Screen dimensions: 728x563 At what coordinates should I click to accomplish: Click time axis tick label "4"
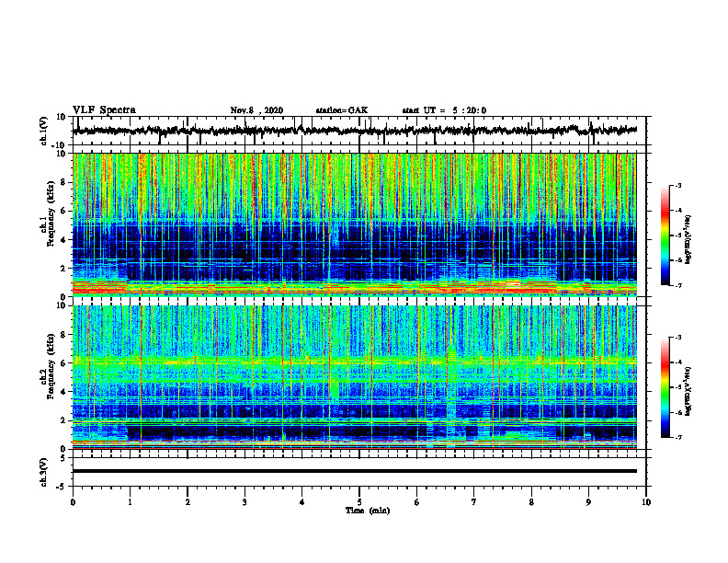click(302, 502)
